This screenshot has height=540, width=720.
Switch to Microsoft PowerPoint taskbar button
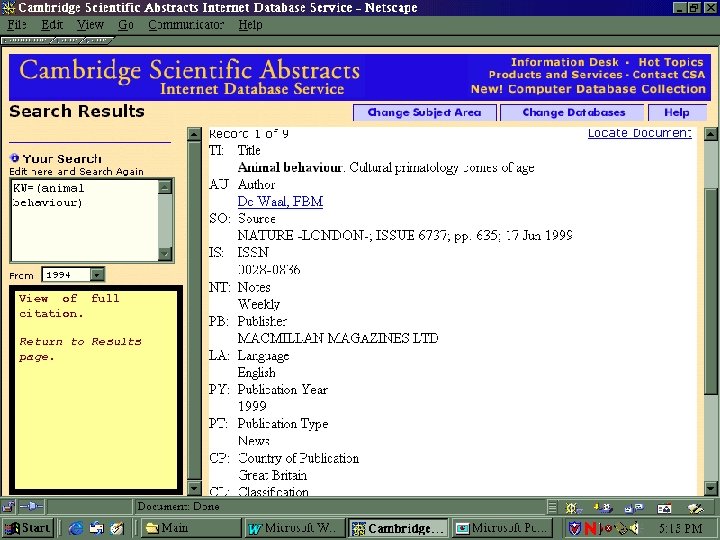point(502,528)
